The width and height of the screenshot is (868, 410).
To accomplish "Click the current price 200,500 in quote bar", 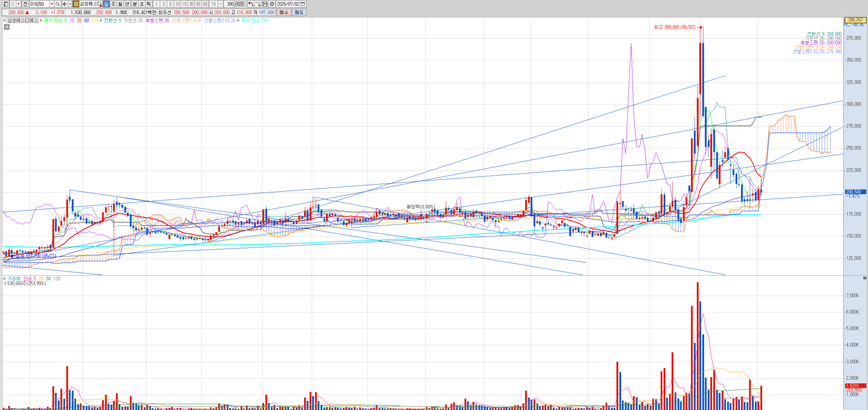I will click(x=16, y=12).
